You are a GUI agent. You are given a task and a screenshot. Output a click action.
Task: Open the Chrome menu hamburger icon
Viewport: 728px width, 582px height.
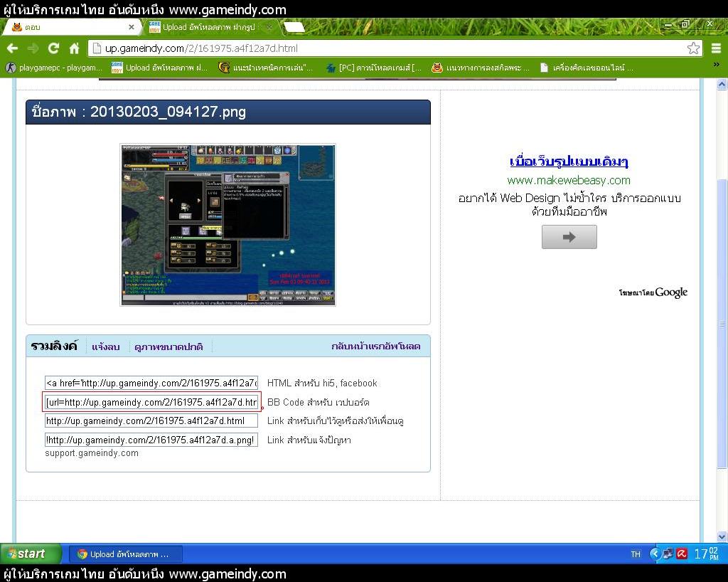716,48
